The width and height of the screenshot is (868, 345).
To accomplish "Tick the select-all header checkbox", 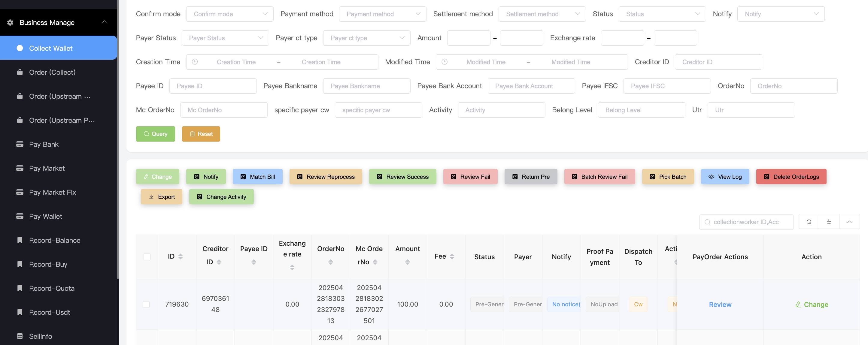I will click(147, 257).
